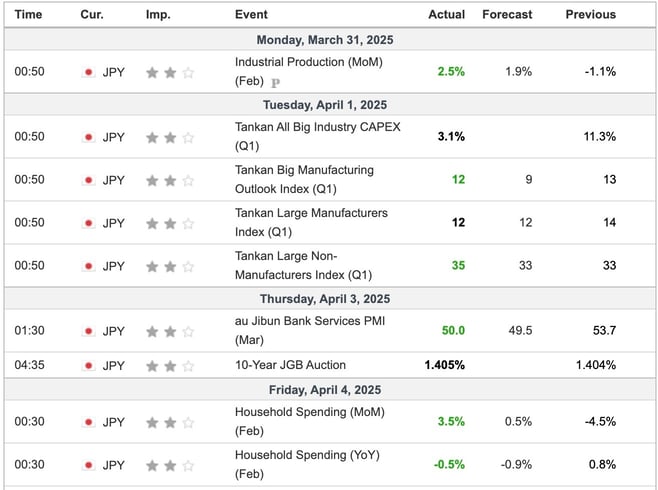Click the importance stars for Tankan All Big Industry CAPEX
The width and height of the screenshot is (658, 490).
click(x=170, y=137)
